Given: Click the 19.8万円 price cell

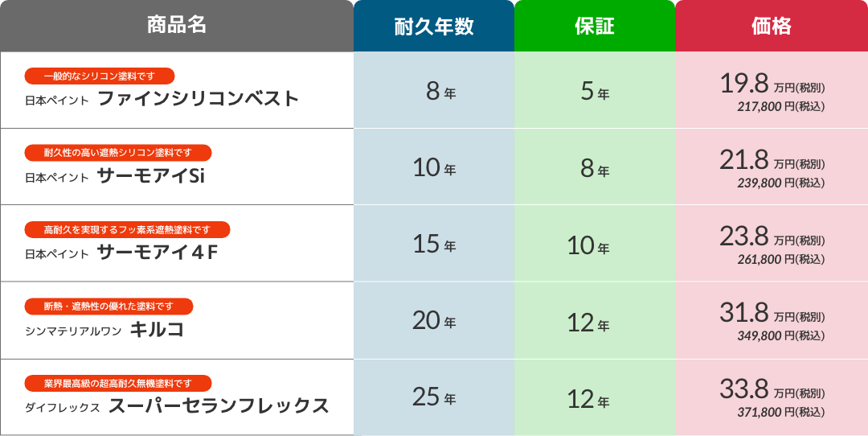Looking at the screenshot, I should 771,90.
